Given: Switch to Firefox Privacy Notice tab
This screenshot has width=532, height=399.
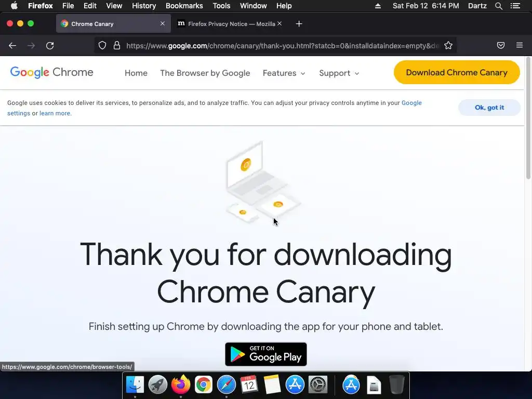Looking at the screenshot, I should pos(230,23).
